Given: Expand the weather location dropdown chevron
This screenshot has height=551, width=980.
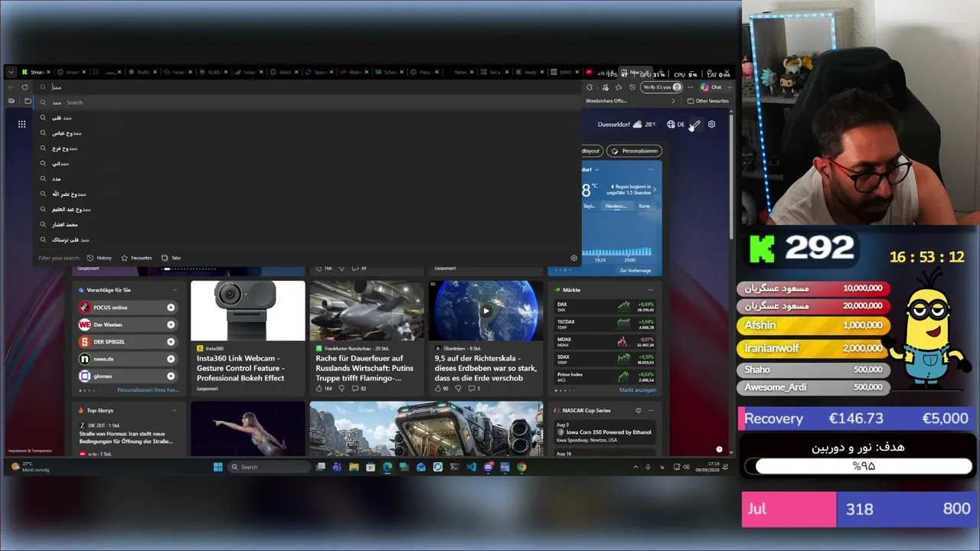Looking at the screenshot, I should [x=597, y=169].
